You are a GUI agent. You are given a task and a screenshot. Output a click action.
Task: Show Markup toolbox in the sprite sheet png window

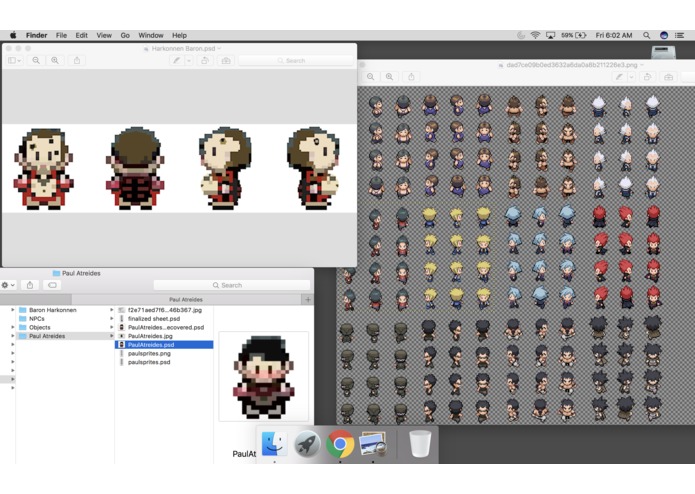[x=668, y=77]
